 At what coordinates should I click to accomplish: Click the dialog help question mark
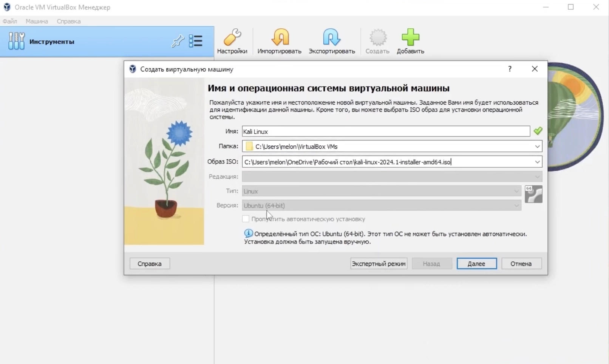coord(509,69)
